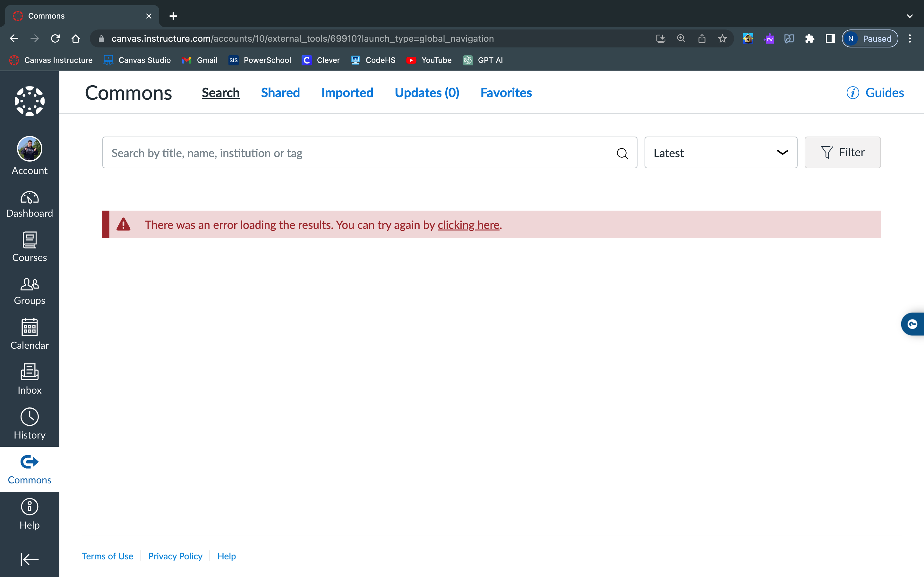Open Calendar in the Canvas sidebar

pos(30,334)
